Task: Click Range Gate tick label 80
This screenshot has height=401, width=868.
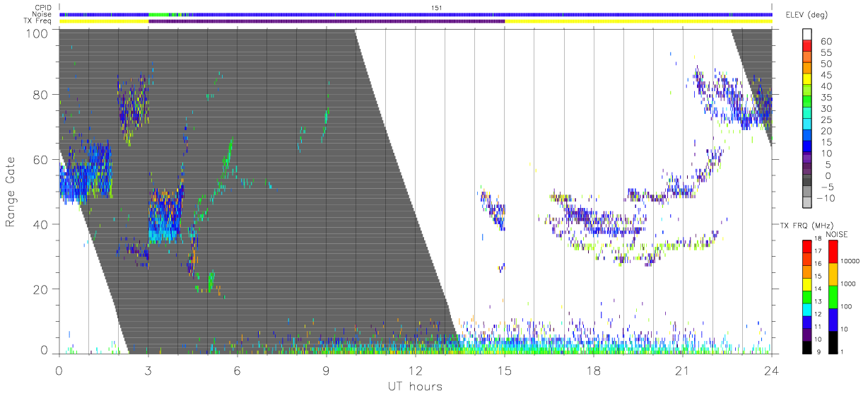Action: [40, 94]
